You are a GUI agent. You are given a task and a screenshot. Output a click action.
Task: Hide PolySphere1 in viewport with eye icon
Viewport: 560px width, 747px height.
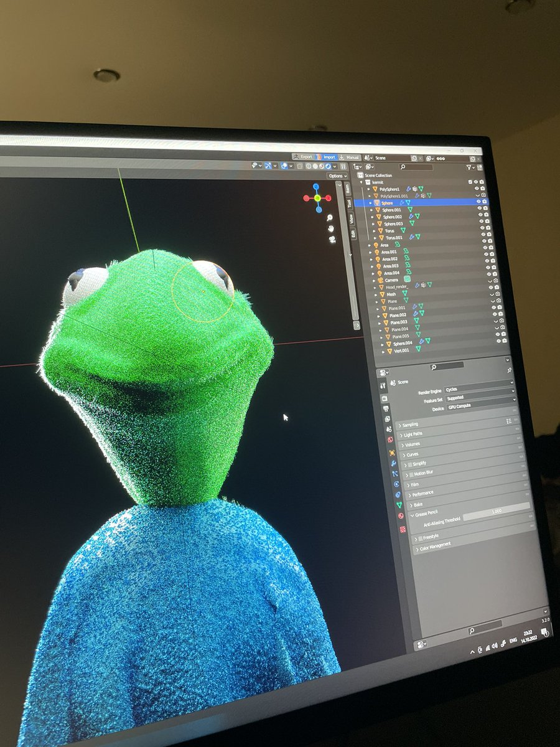(x=477, y=189)
